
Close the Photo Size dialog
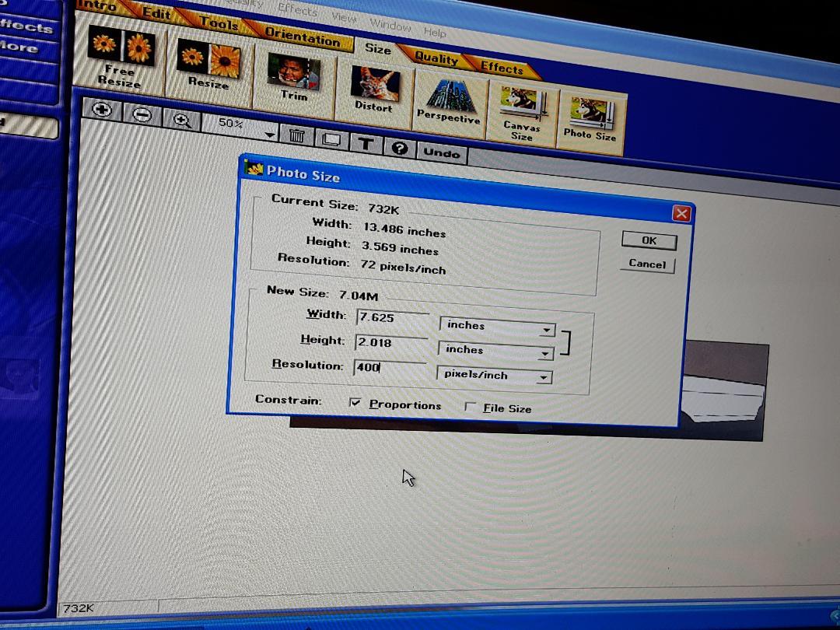(x=681, y=214)
